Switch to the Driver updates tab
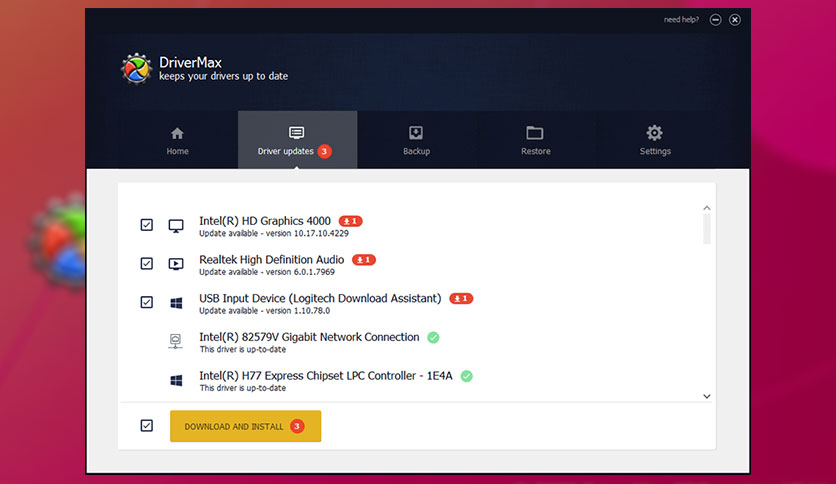This screenshot has height=484, width=836. click(298, 140)
